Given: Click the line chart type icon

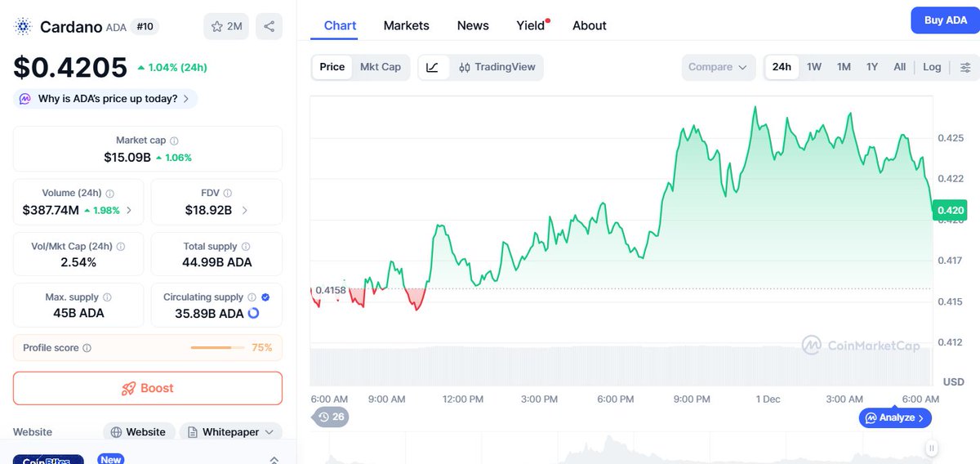Looking at the screenshot, I should tap(433, 67).
